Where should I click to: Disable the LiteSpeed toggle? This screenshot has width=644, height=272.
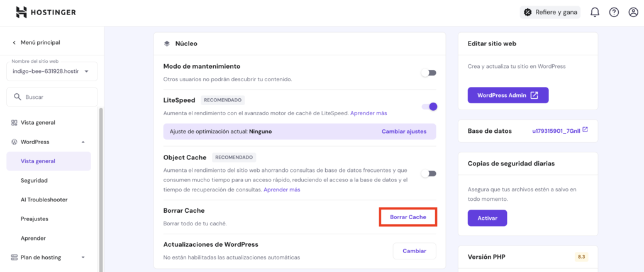pyautogui.click(x=429, y=106)
